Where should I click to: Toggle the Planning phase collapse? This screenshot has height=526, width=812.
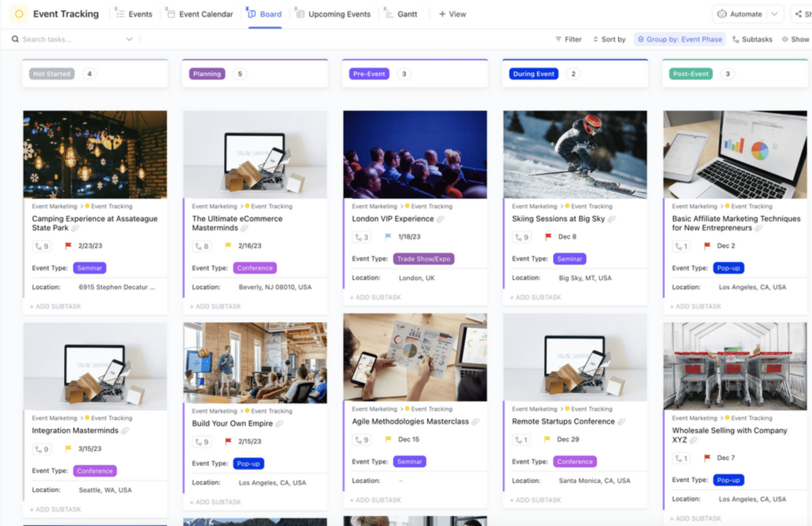pyautogui.click(x=206, y=73)
